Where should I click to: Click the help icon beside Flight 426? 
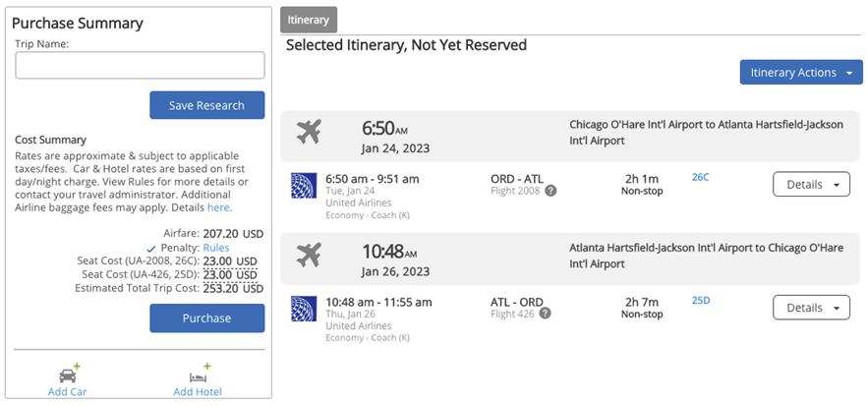click(x=545, y=314)
